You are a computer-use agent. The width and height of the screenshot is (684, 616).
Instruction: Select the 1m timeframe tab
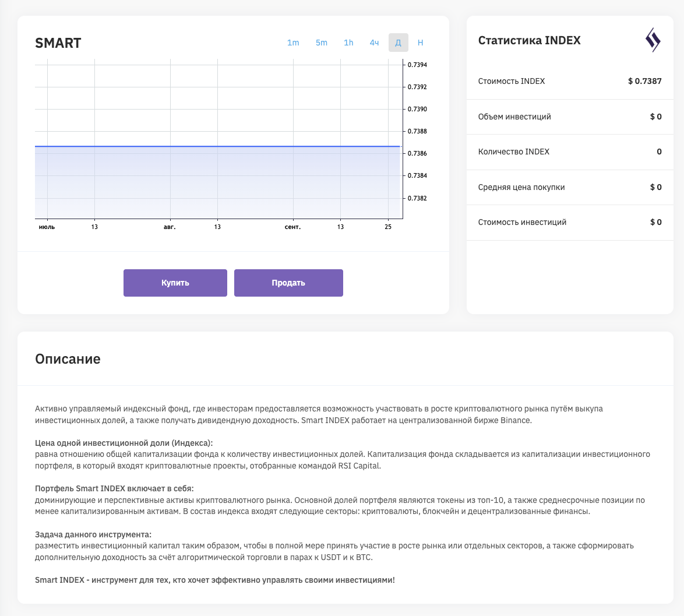(x=293, y=43)
